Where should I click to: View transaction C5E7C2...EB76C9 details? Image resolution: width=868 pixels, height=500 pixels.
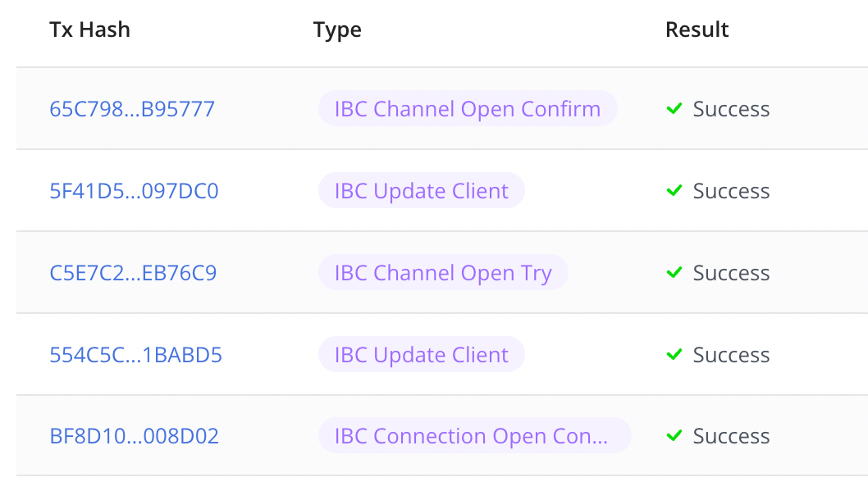(x=133, y=273)
